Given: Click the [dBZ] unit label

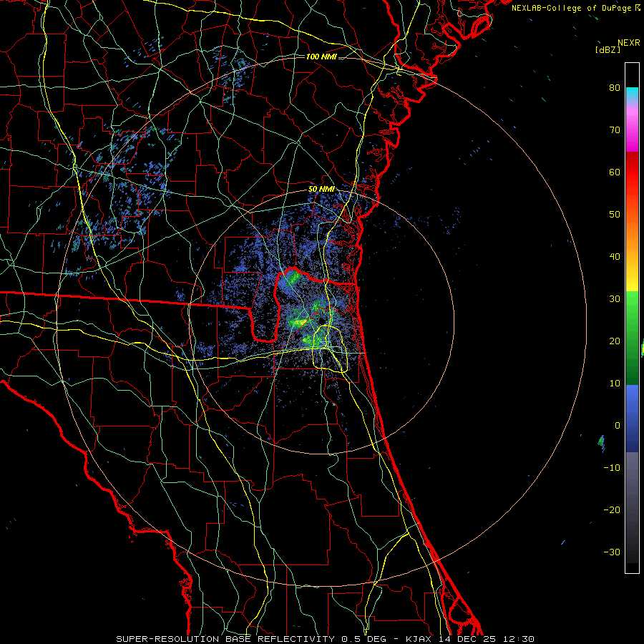Looking at the screenshot, I should pos(608,49).
